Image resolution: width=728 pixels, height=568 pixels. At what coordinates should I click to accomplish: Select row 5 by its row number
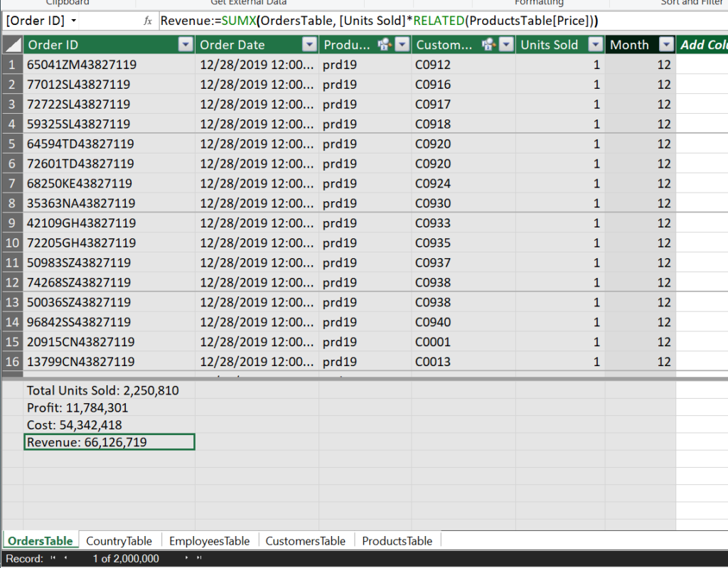[12, 144]
